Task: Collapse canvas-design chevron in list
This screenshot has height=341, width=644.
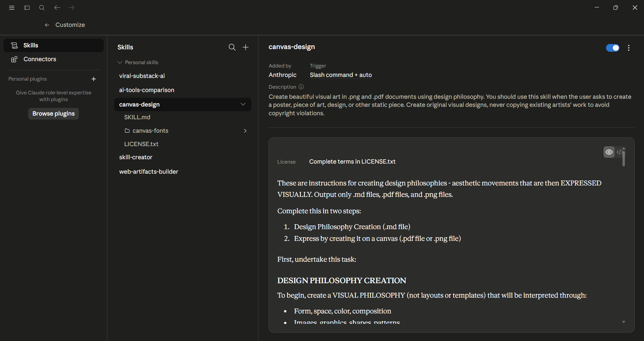Action: tap(243, 104)
